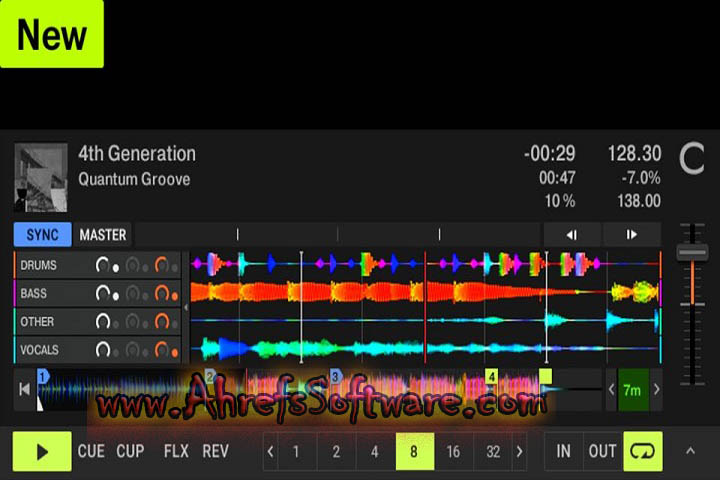Click the tempo pitch fader handle
The width and height of the screenshot is (720, 480).
point(692,252)
